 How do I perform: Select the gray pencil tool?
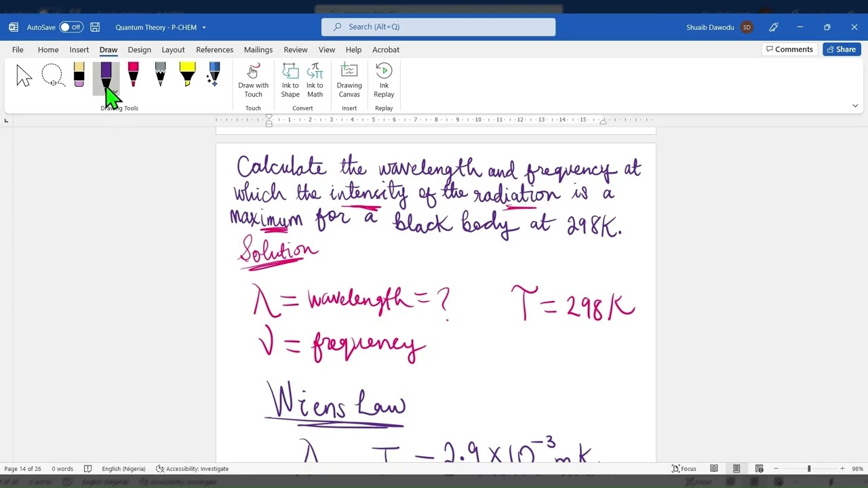[160, 75]
